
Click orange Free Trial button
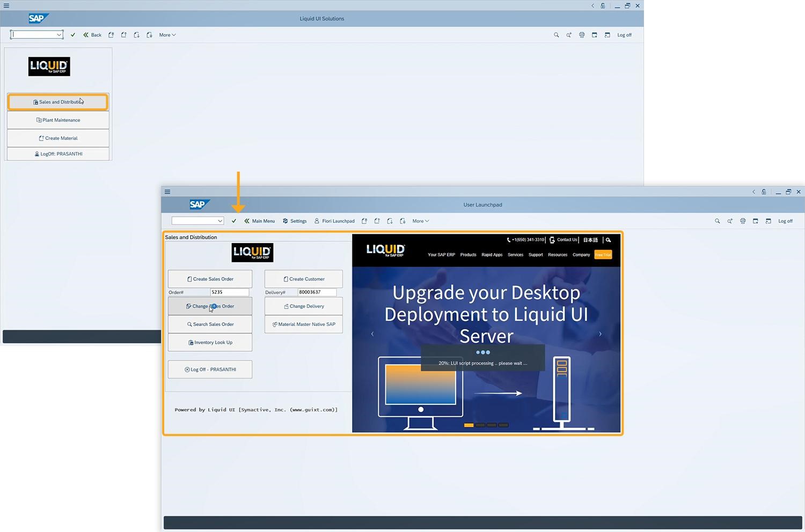[603, 255]
